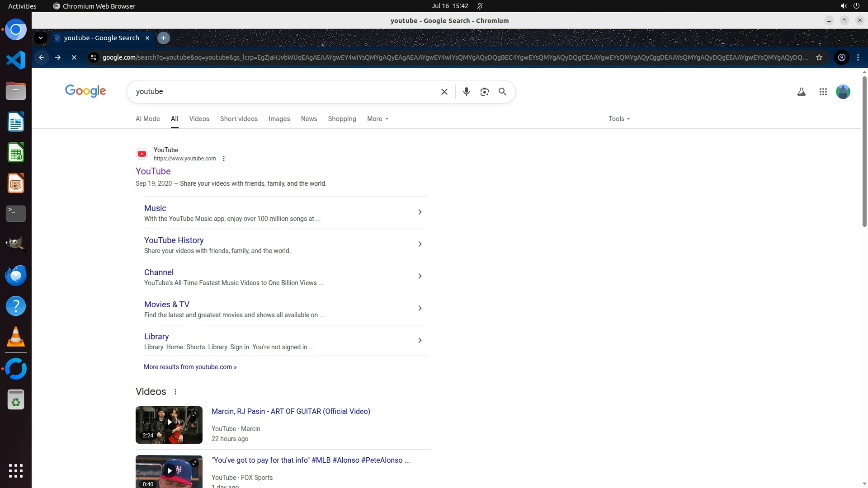The width and height of the screenshot is (868, 488).
Task: Open the YouTube History sitelink
Action: (174, 240)
